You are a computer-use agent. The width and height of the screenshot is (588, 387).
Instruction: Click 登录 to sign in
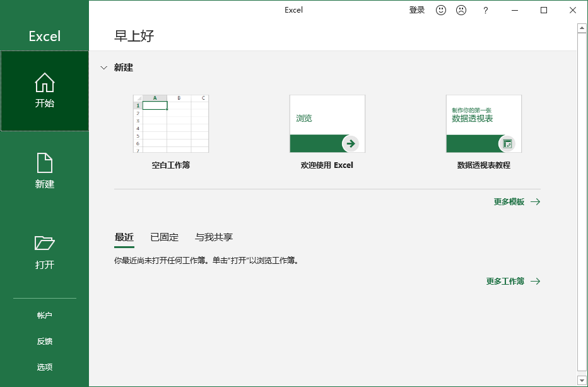point(416,10)
